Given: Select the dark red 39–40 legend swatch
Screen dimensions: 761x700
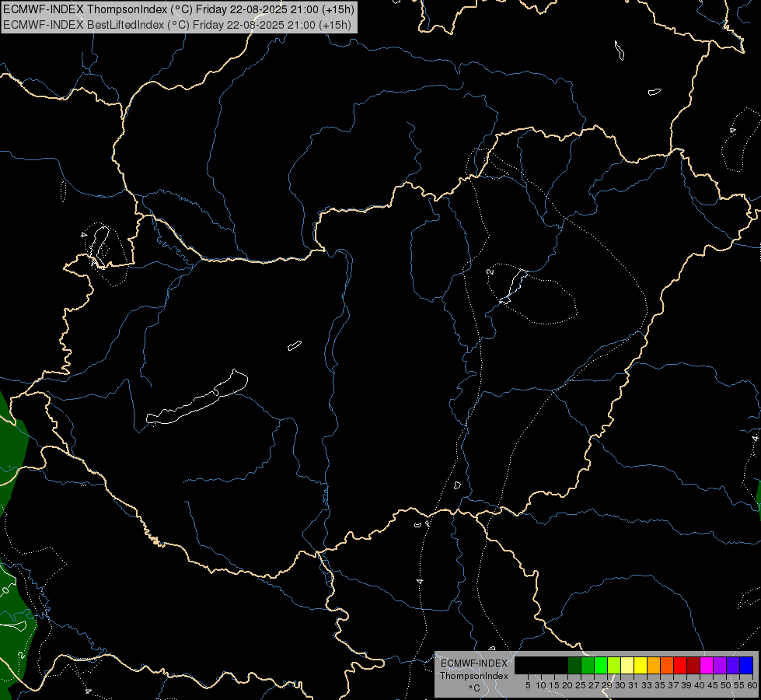Looking at the screenshot, I should [x=693, y=665].
